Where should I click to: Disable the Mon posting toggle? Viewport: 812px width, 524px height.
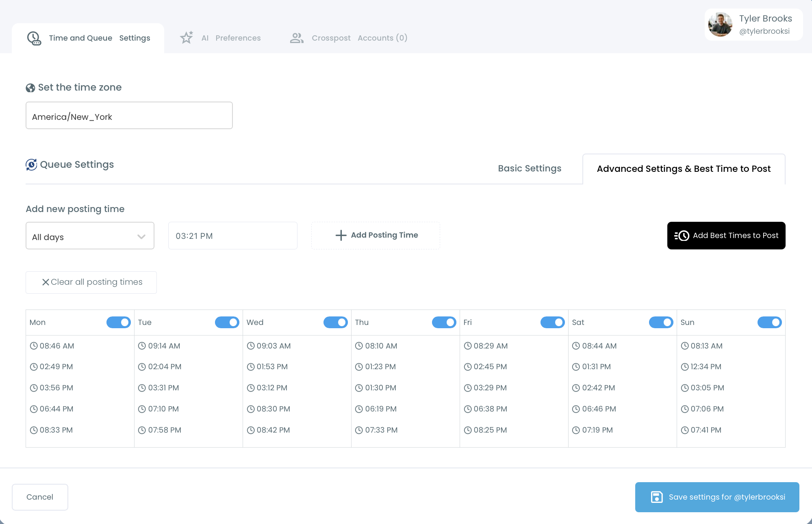[119, 323]
